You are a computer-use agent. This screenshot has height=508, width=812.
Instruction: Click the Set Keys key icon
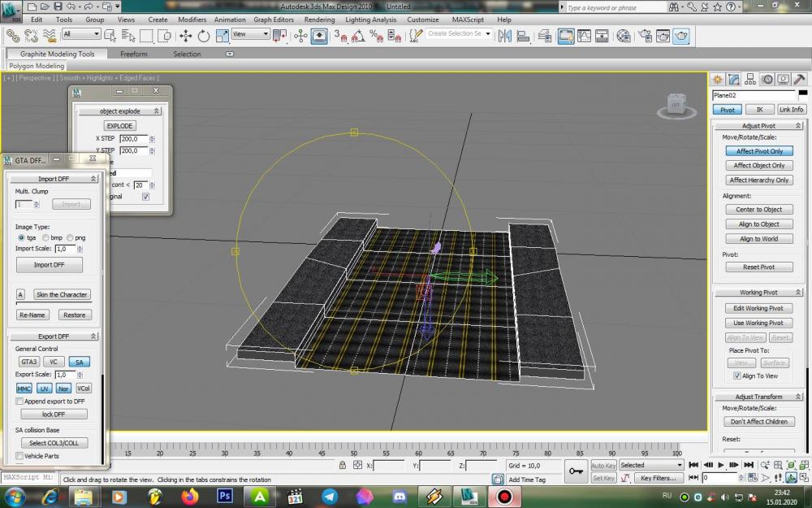[576, 471]
